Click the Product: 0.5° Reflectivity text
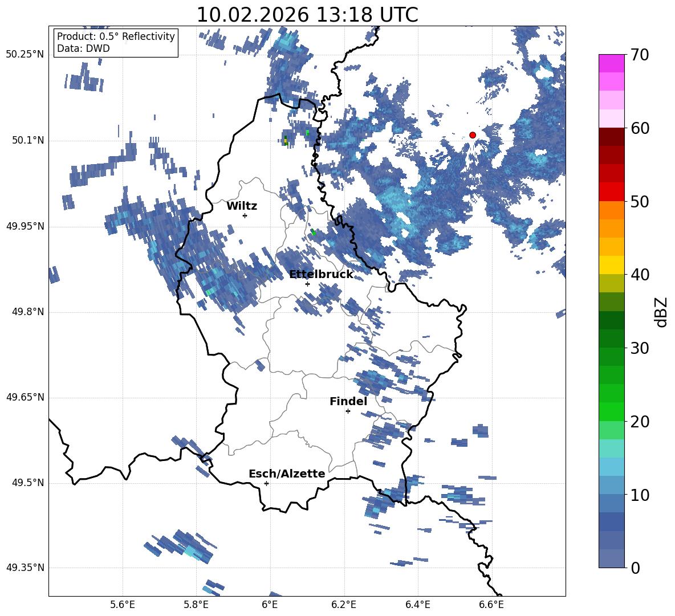 click(x=116, y=36)
